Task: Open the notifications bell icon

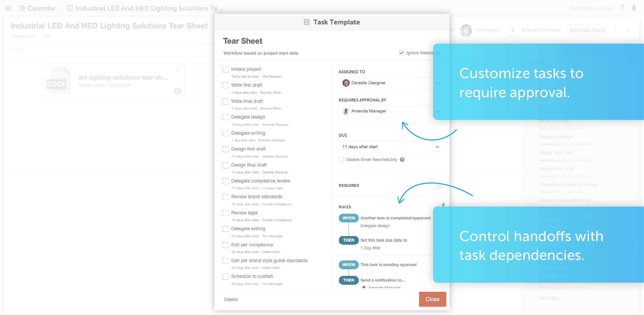Action: [634, 8]
